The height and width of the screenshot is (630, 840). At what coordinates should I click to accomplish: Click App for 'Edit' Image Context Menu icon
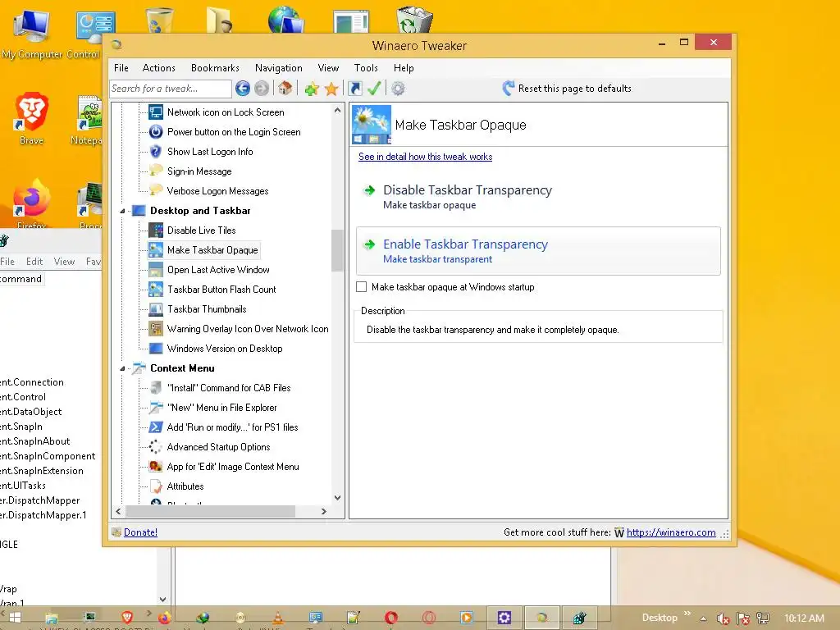click(156, 467)
